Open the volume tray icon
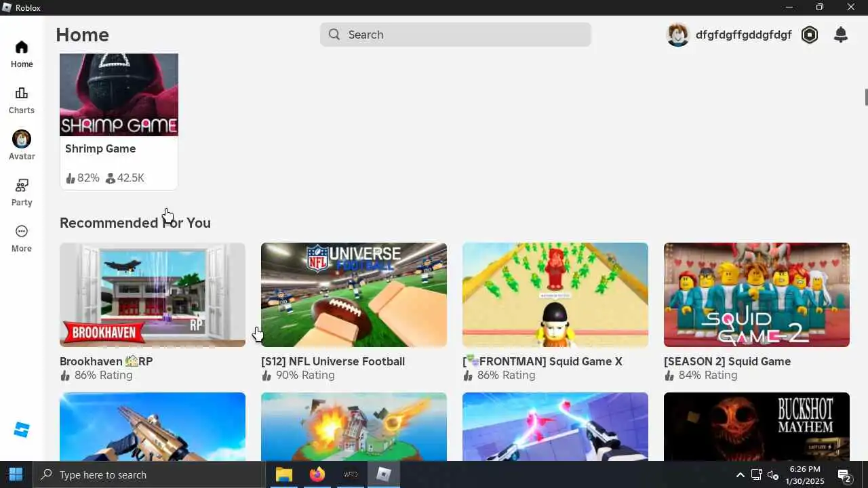 tap(773, 474)
